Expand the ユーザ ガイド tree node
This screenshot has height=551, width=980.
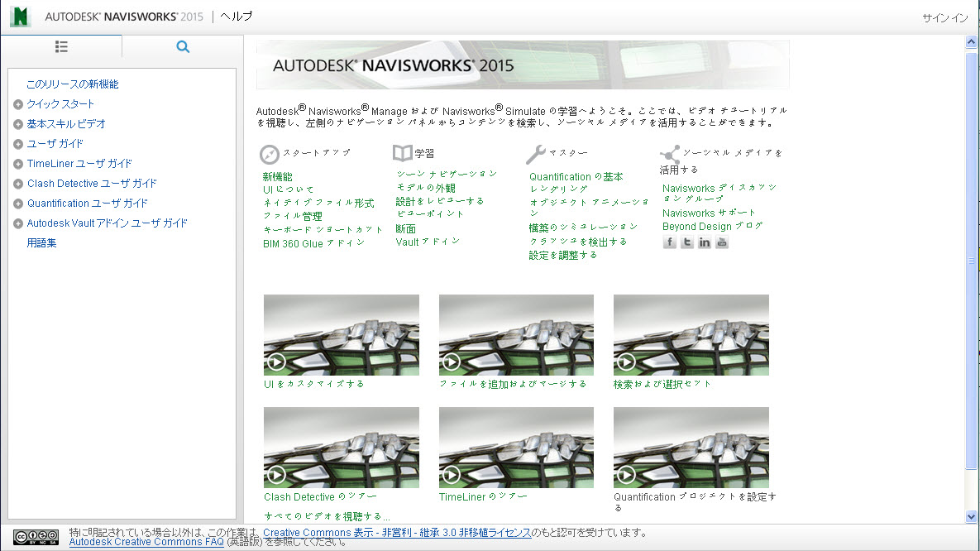tap(18, 145)
